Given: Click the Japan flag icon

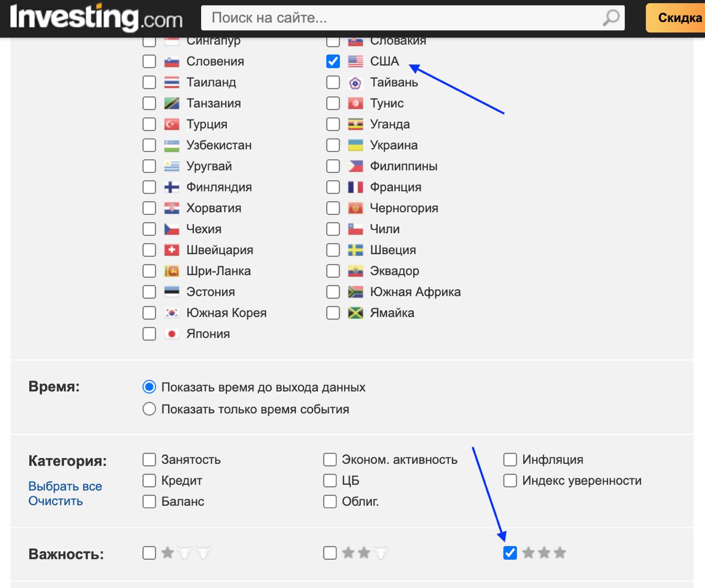Looking at the screenshot, I should click(x=172, y=334).
